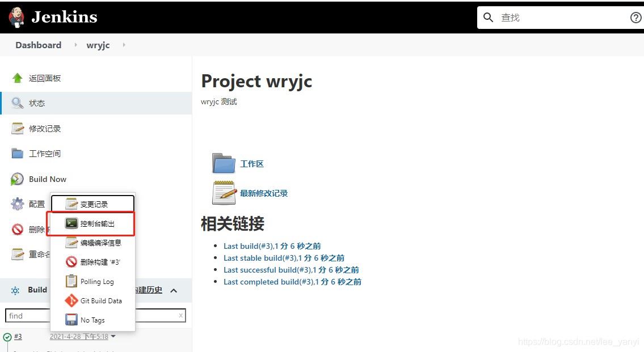Click the Build Now clock icon
The height and width of the screenshot is (352, 644).
(17, 179)
